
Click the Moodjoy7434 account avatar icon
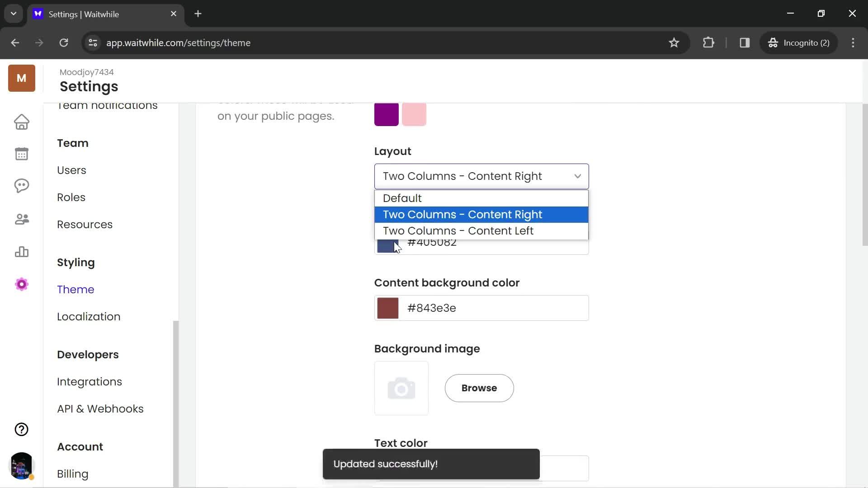[x=21, y=78]
